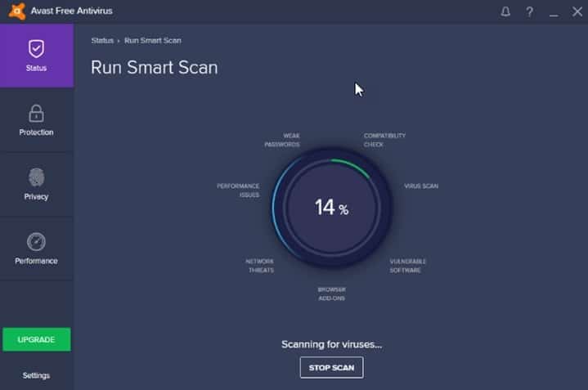Click the Performance gauge icon

coord(36,242)
